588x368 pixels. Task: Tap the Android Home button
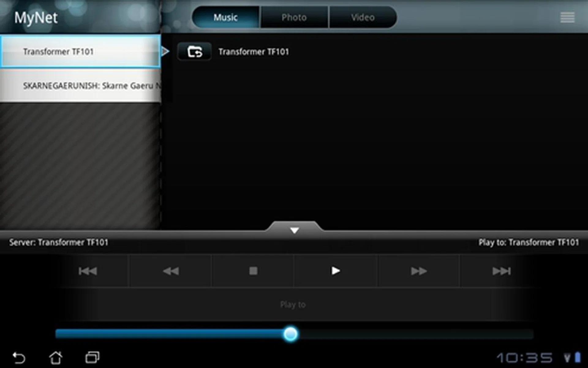pos(56,357)
